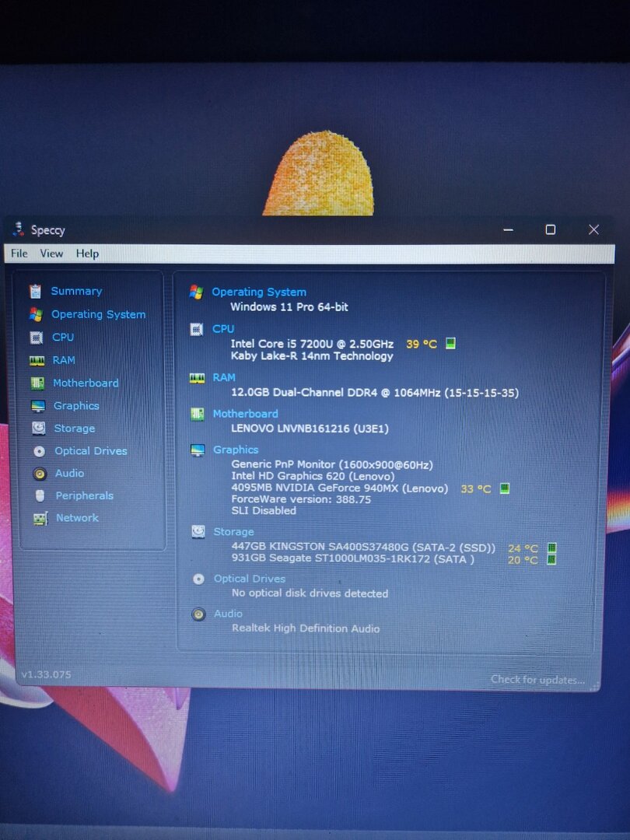Show Optical Drives from the sidebar
The image size is (630, 840).
coord(91,451)
